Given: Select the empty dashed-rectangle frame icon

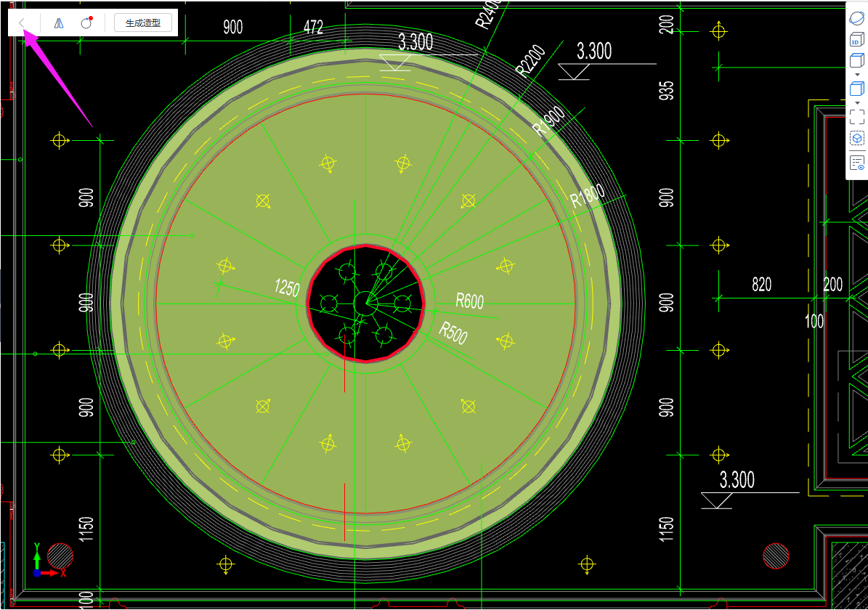Looking at the screenshot, I should tap(857, 117).
